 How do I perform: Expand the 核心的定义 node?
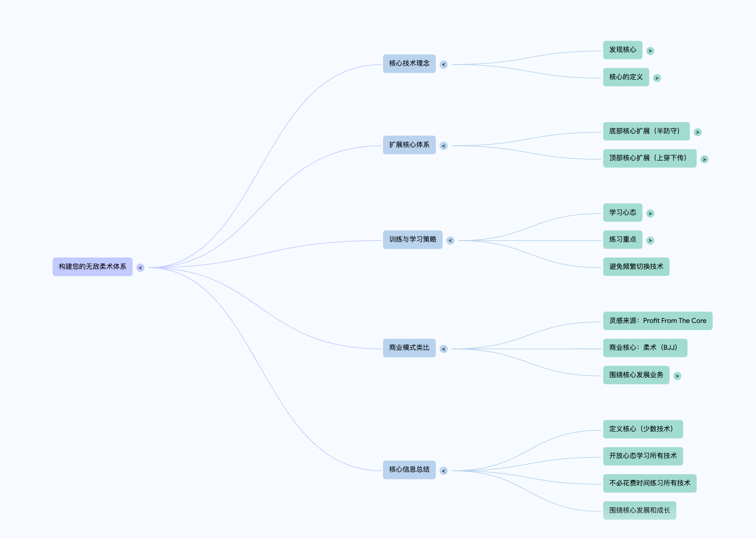pos(656,78)
